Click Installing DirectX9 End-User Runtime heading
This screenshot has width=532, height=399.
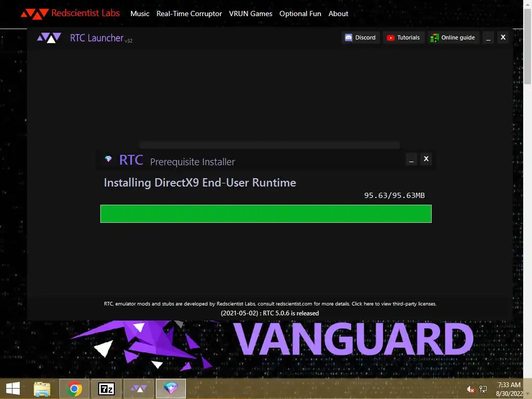click(x=200, y=183)
